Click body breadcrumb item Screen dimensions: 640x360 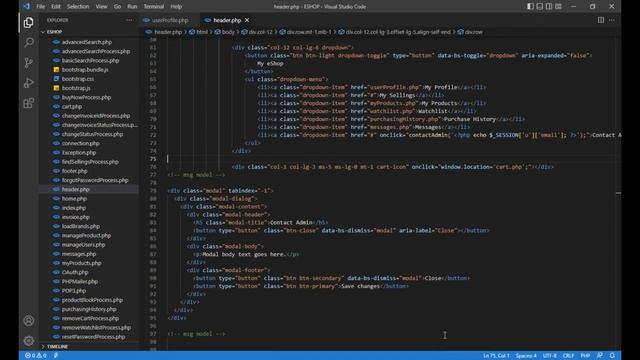pos(228,32)
